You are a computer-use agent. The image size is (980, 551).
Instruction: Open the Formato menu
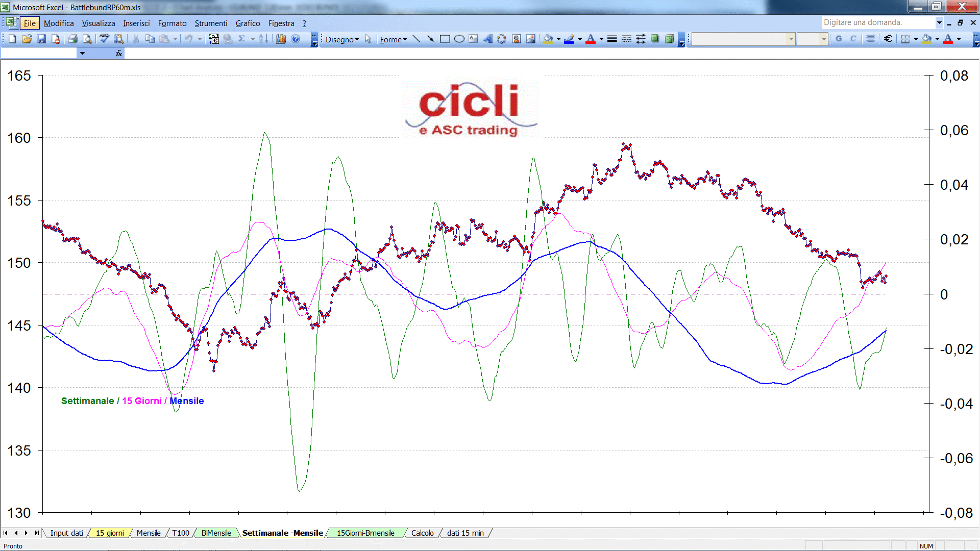click(x=172, y=23)
